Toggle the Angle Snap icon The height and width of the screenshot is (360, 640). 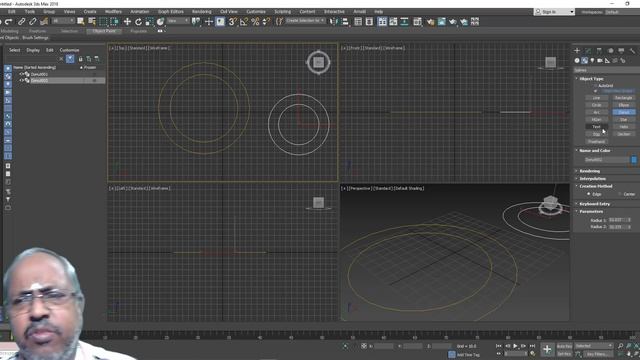point(244,22)
